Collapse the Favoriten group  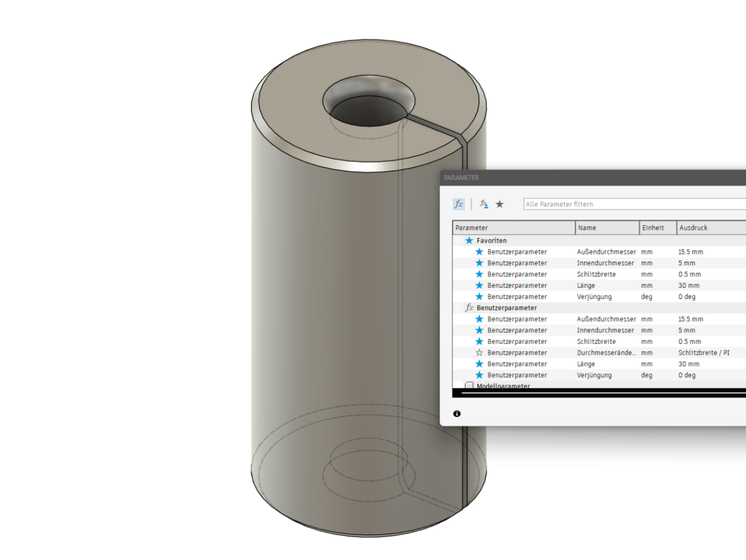pyautogui.click(x=459, y=241)
